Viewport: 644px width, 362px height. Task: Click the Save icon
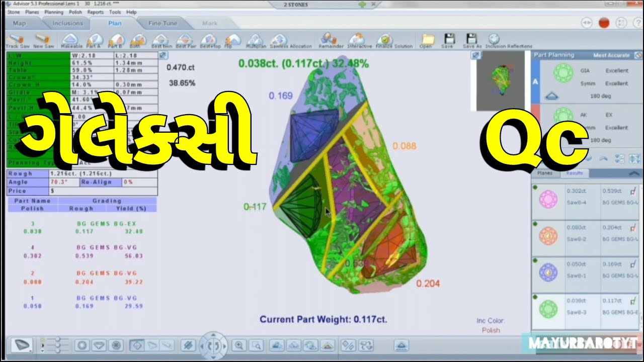point(449,41)
